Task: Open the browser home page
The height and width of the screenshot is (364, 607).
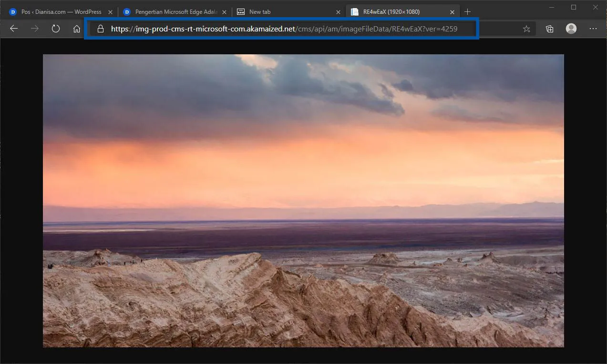Action: tap(76, 29)
